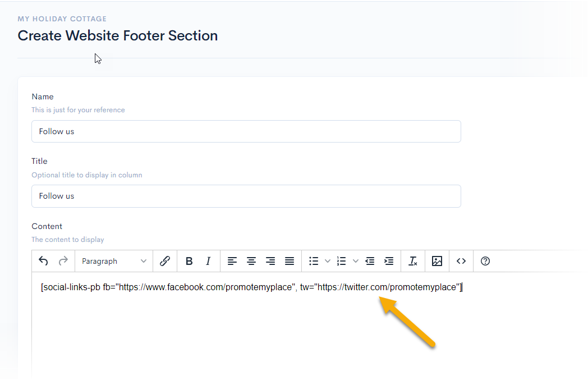Clear text formatting
588x380 pixels.
(413, 261)
